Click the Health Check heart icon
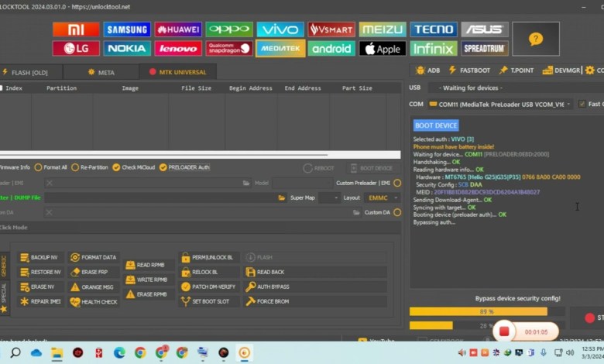 [75, 302]
